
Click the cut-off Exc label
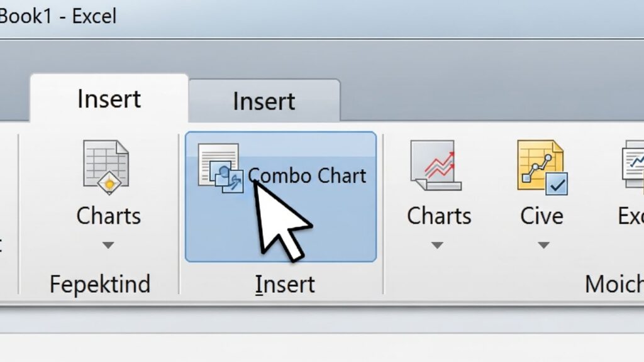point(631,216)
